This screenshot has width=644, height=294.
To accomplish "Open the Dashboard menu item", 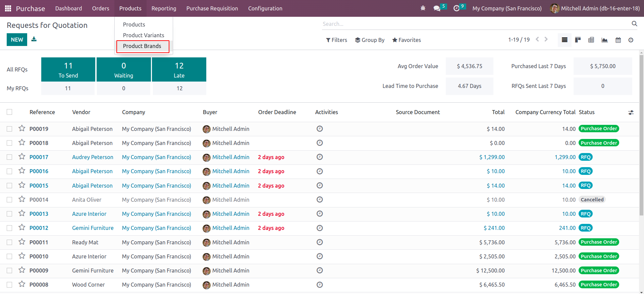I will tap(68, 8).
